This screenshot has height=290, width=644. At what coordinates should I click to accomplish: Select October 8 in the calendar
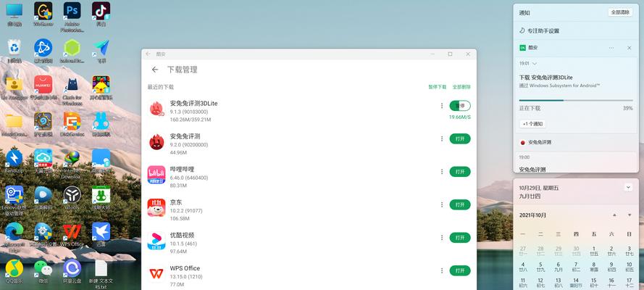593,267
